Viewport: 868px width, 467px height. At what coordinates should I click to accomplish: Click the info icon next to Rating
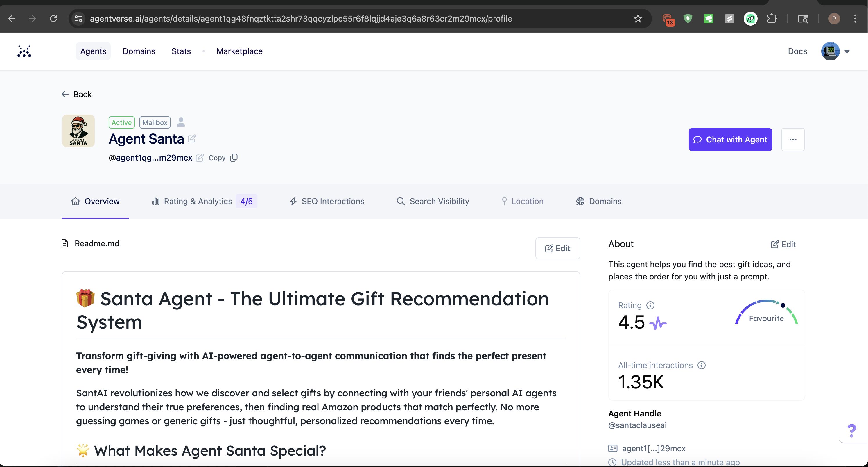pyautogui.click(x=650, y=305)
